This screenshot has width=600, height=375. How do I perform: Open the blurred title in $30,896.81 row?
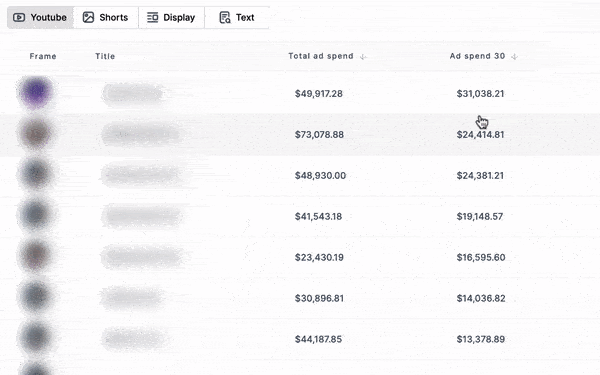tap(132, 298)
